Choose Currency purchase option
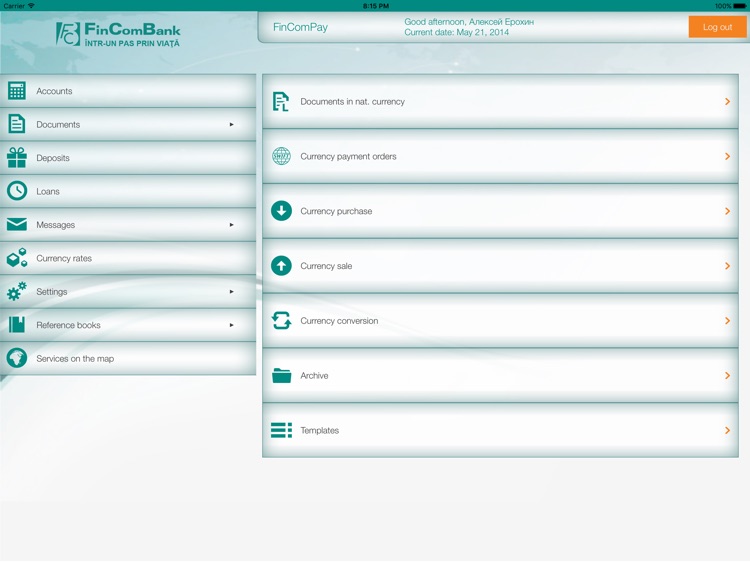 pos(500,211)
